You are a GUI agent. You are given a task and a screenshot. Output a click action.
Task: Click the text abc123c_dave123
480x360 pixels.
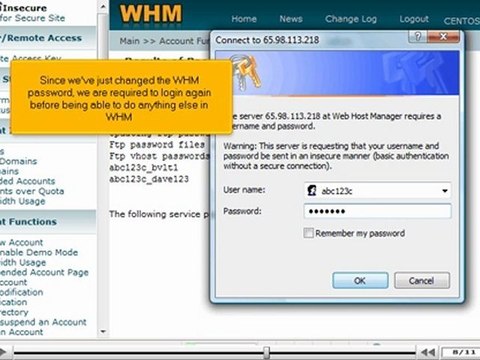(x=149, y=179)
